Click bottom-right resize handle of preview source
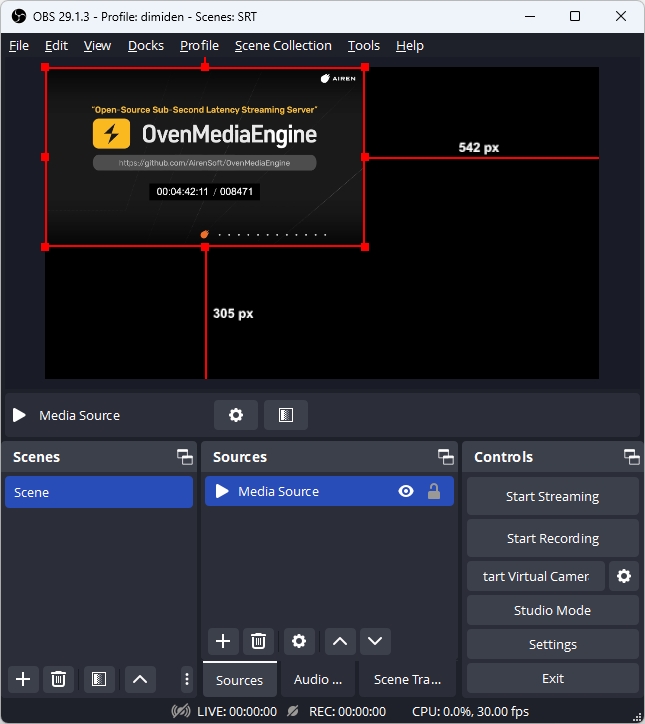The image size is (645, 724). (365, 247)
